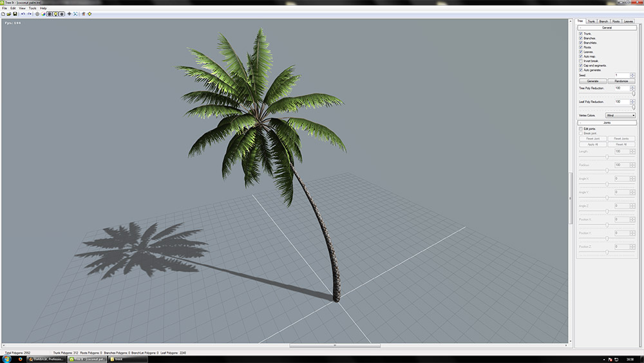The height and width of the screenshot is (363, 644).
Task: Open the Vertex Colors dropdown
Action: (621, 115)
